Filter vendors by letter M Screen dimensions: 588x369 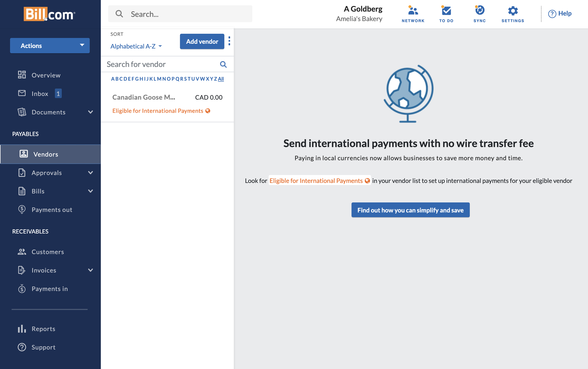[x=159, y=79]
